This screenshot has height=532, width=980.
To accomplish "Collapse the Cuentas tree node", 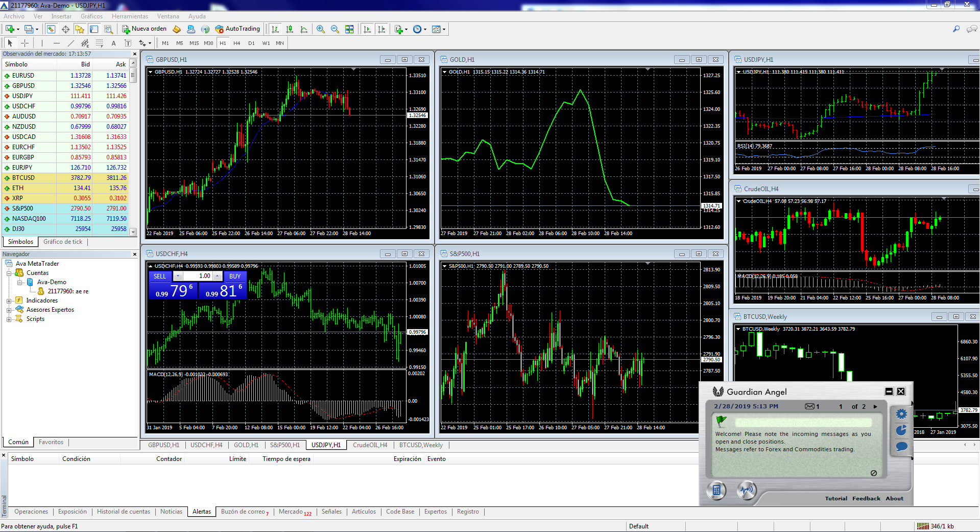I will [x=9, y=273].
